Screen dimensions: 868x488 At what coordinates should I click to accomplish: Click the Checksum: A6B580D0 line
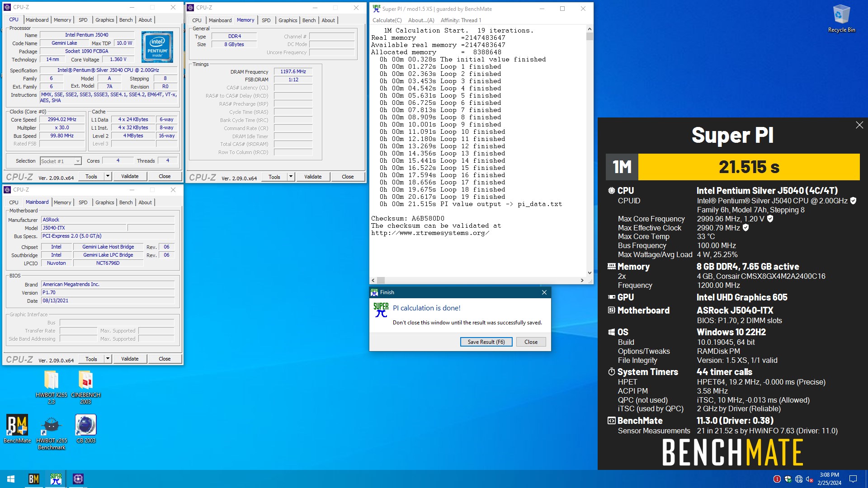[x=408, y=219]
